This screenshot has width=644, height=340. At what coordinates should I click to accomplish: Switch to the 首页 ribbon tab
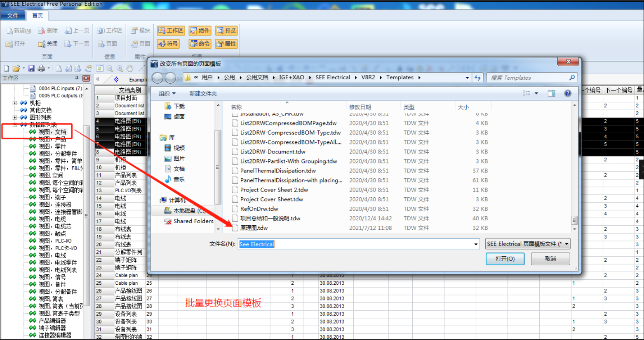tap(38, 16)
